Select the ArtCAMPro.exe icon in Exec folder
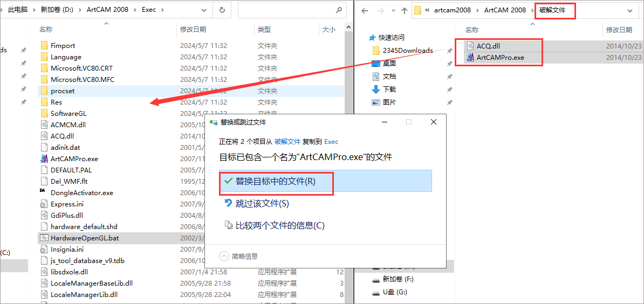The image size is (644, 304). 44,159
